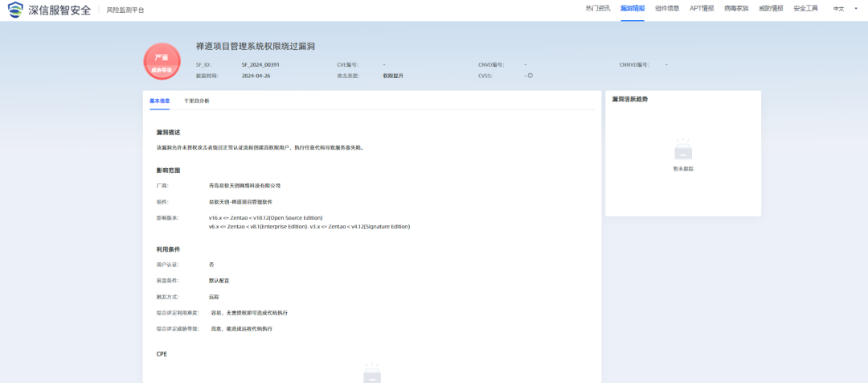Image resolution: width=868 pixels, height=383 pixels.
Task: Click the empty-state icon under 漏洞活跃趋势
Action: [x=683, y=149]
